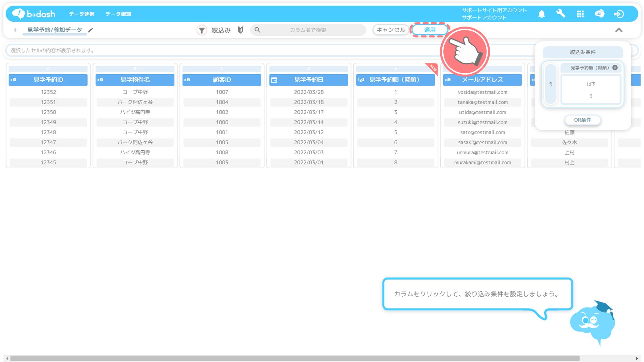This screenshot has height=362, width=644.
Task: Click the b-dash support mascot icon in header
Action: tap(599, 14)
